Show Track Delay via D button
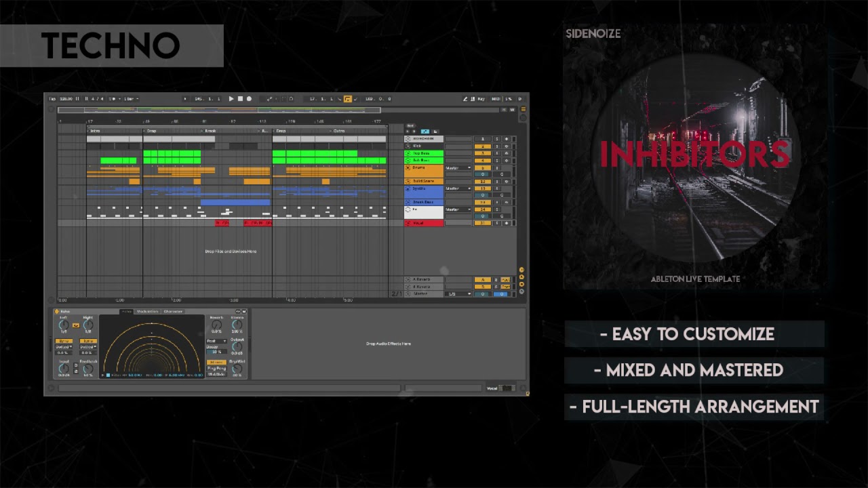The width and height of the screenshot is (868, 488). click(521, 291)
